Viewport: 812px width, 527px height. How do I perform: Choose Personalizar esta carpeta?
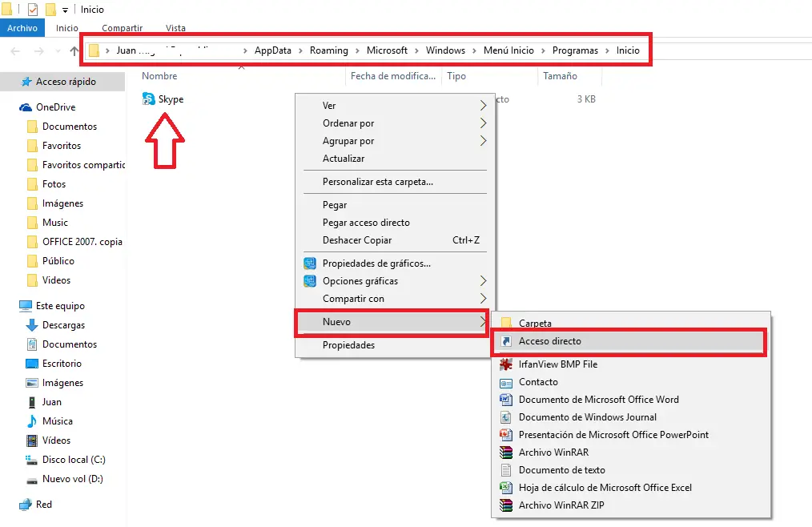click(x=378, y=182)
